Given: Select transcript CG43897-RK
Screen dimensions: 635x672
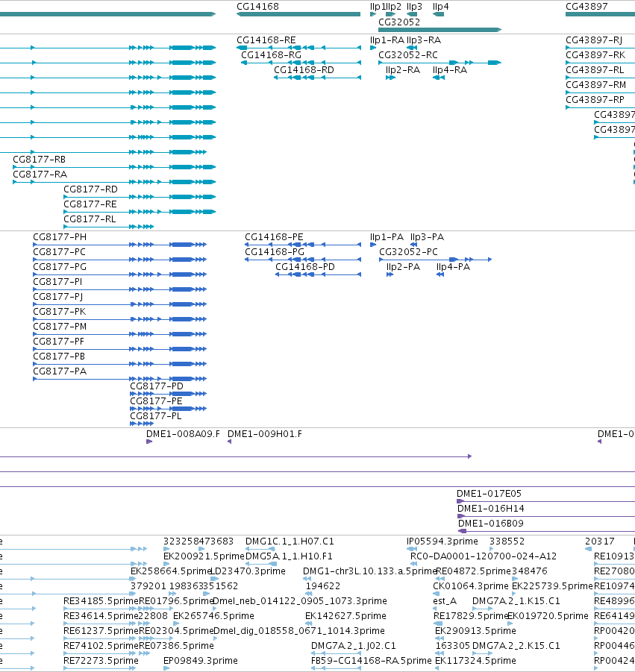Looking at the screenshot, I should pos(595,55).
